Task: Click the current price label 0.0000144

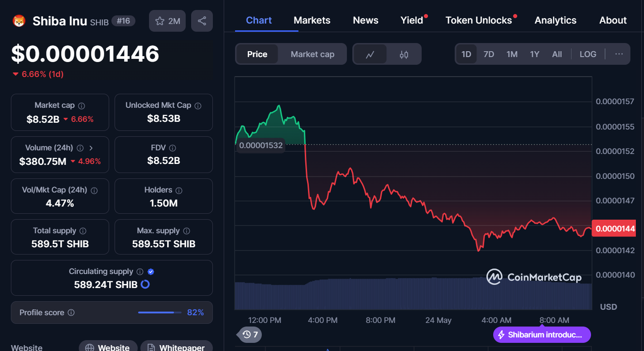Action: point(615,229)
